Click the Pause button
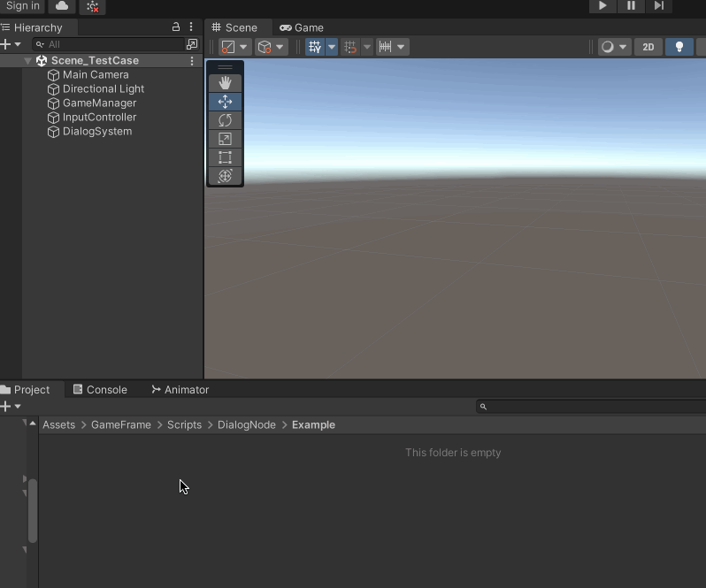 631,5
